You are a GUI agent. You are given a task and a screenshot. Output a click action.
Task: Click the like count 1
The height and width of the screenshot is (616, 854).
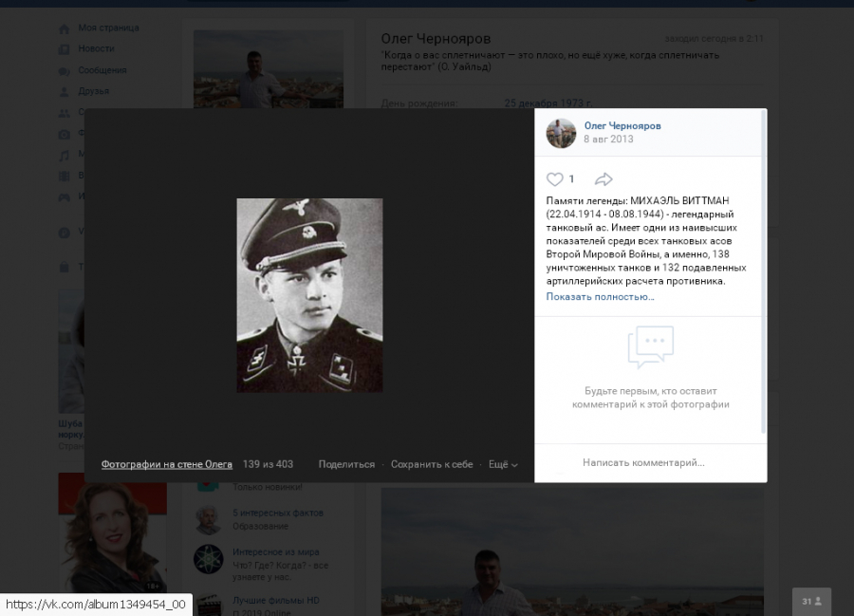571,178
